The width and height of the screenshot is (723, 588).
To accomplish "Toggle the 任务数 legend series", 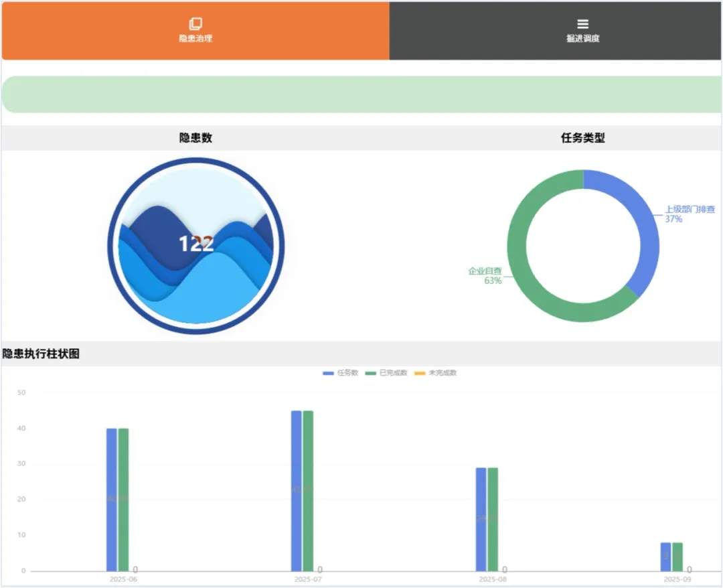I will (x=341, y=373).
